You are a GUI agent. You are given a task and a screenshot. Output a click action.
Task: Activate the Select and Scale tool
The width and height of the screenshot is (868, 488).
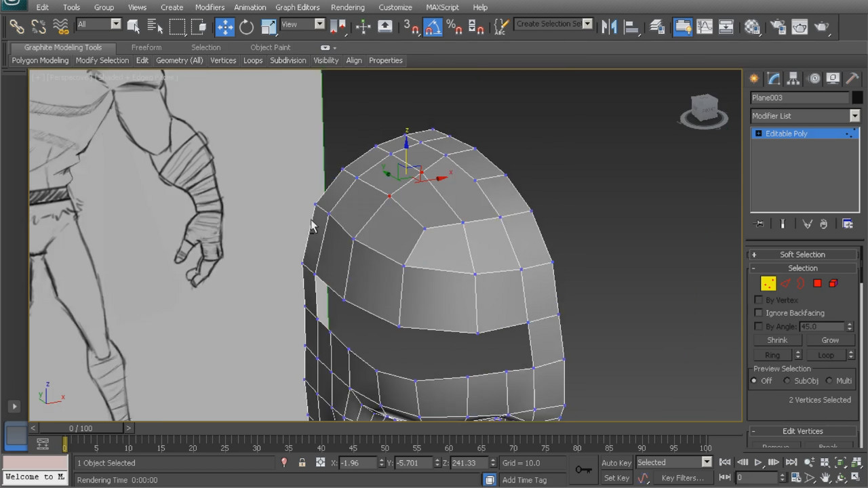268,26
